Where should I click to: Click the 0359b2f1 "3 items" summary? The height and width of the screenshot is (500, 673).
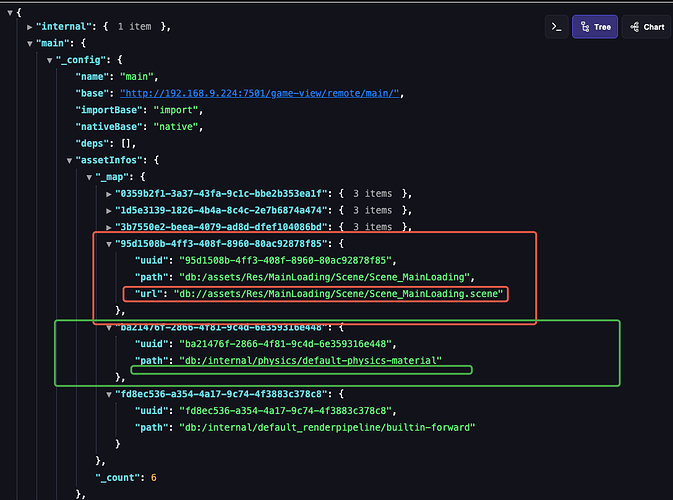coord(373,194)
